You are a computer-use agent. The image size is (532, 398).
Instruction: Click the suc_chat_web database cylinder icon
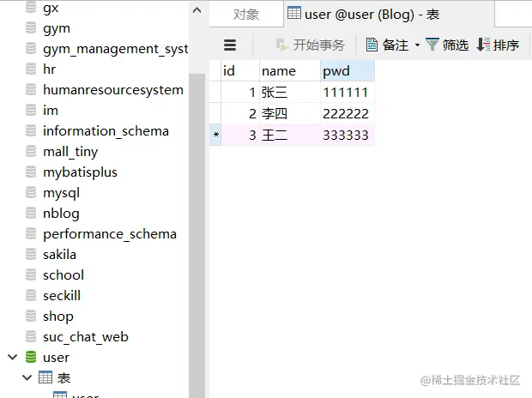(31, 336)
